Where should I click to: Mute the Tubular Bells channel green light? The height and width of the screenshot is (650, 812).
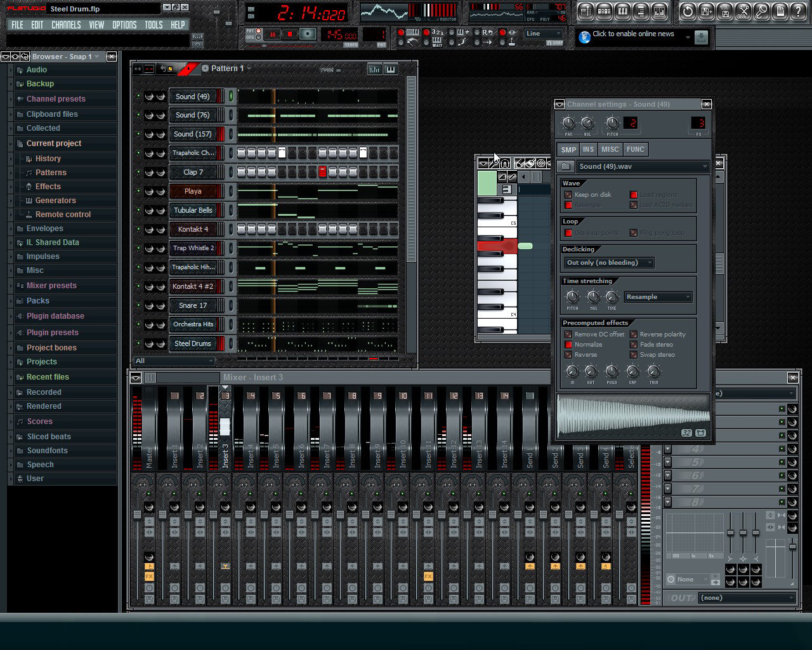[140, 210]
